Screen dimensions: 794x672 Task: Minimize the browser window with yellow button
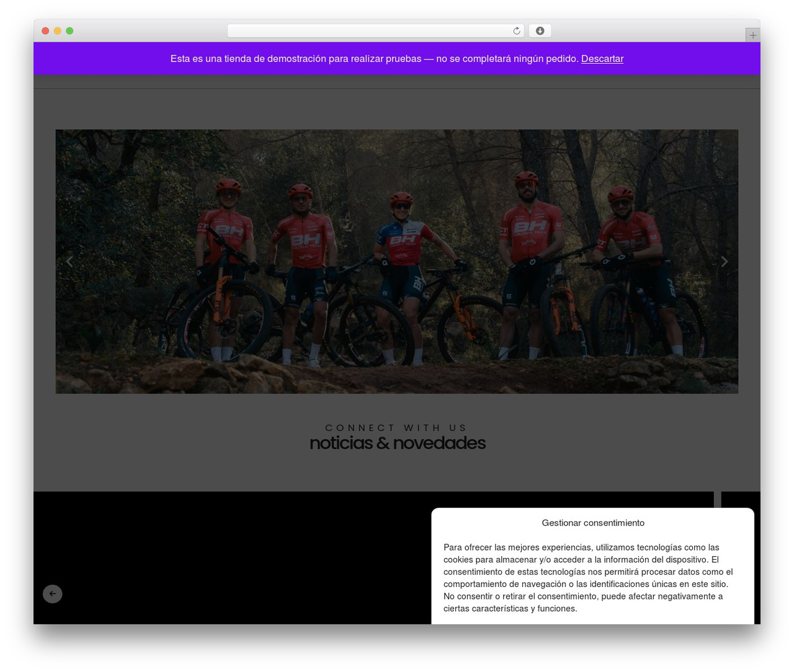tap(58, 31)
